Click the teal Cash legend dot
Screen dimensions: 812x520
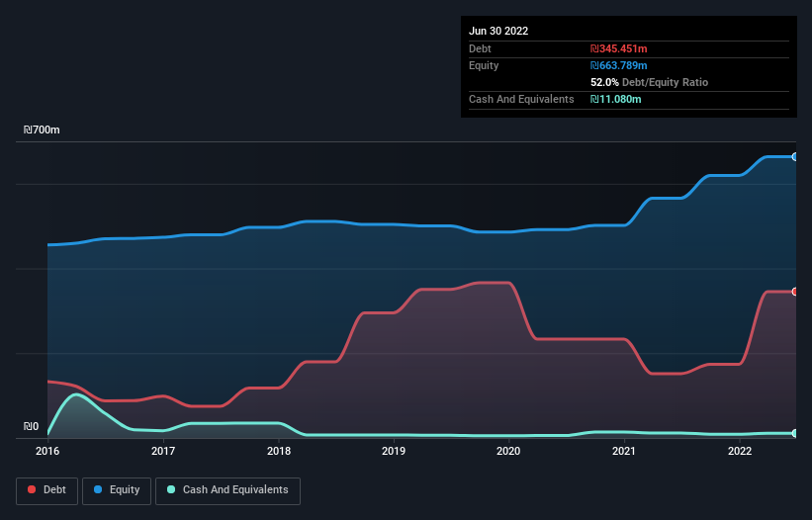point(171,489)
